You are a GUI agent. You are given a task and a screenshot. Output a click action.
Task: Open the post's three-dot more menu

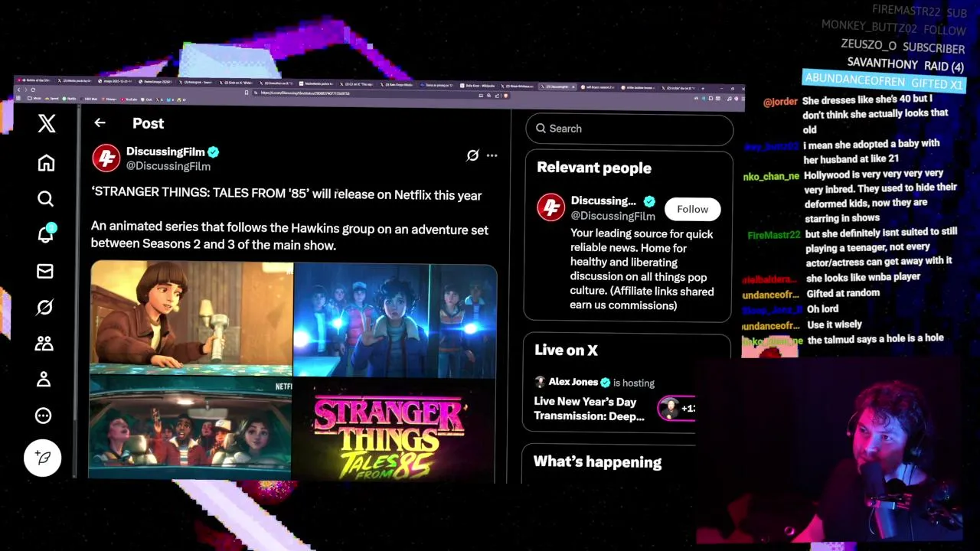pyautogui.click(x=492, y=155)
